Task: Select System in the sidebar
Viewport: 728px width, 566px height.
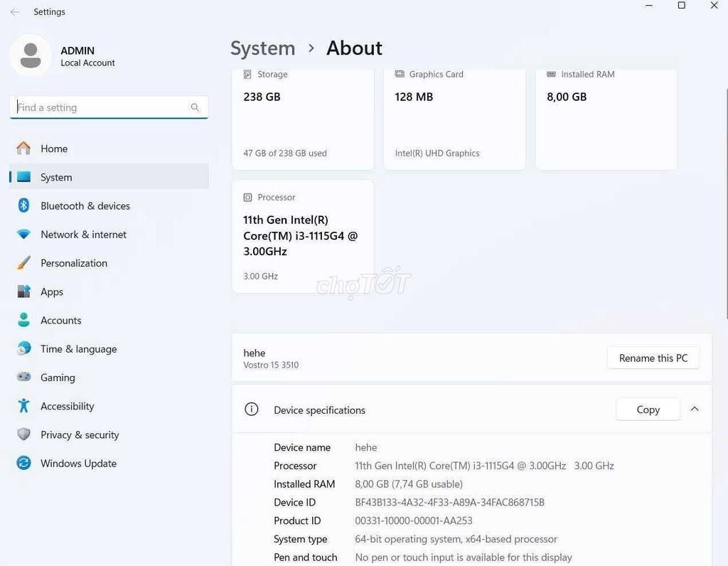Action: (109, 177)
